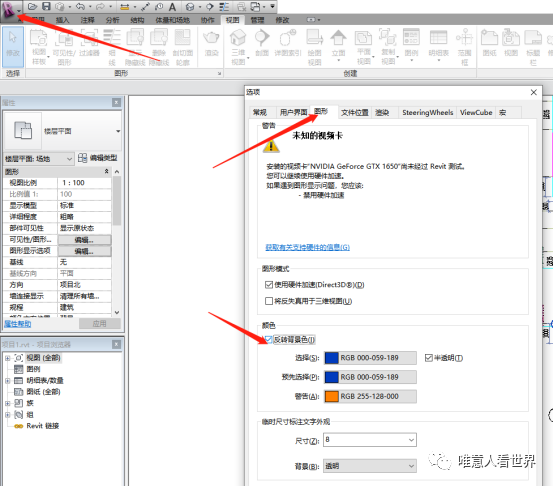553x486 pixels.
Task: Toggle 使用硬件加速(Direct3D) checkbox
Action: pos(269,285)
